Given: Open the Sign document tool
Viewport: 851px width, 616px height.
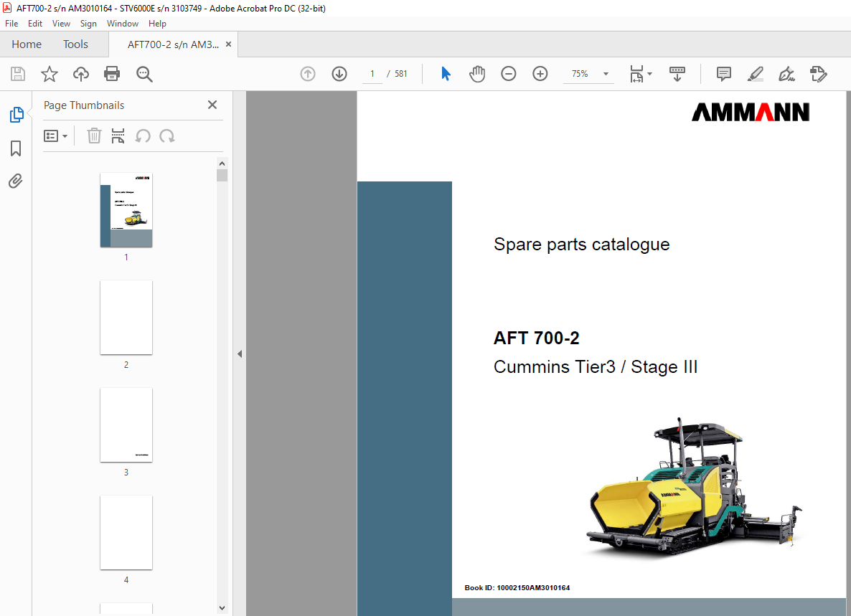Looking at the screenshot, I should [786, 74].
